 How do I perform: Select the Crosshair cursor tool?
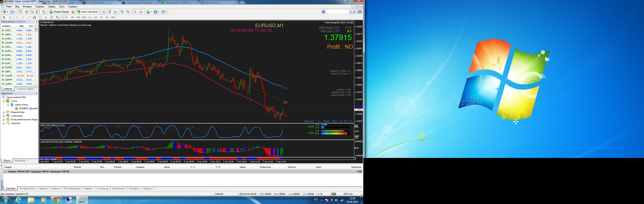[x=10, y=17]
